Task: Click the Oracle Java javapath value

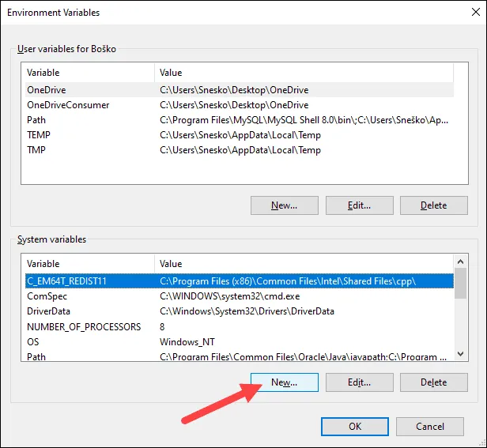Action: coord(303,356)
